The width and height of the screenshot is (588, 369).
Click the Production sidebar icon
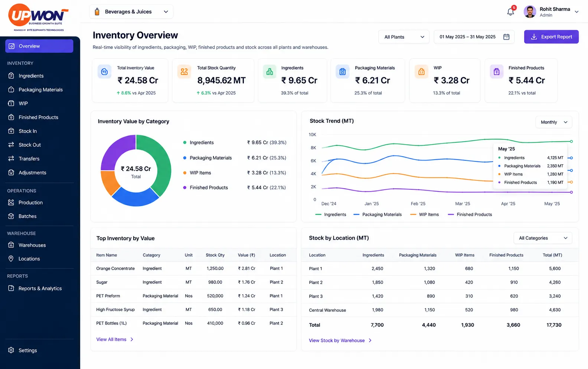(x=11, y=203)
